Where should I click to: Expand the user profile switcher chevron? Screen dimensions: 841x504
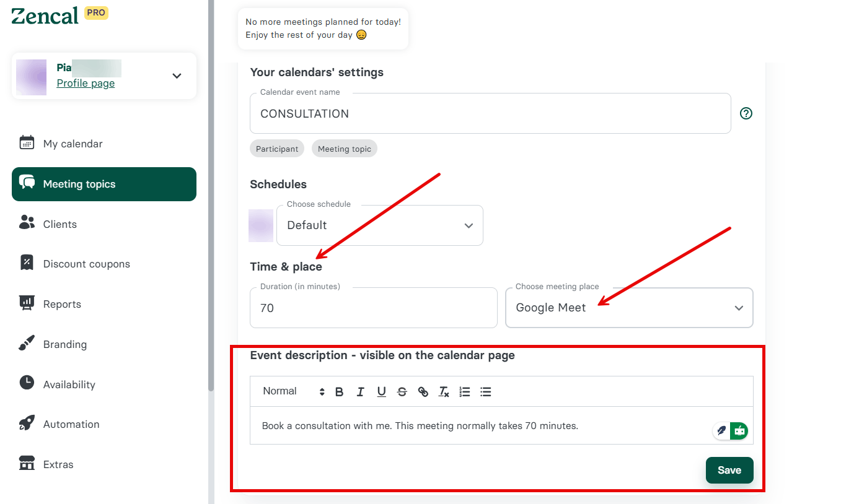(x=177, y=76)
